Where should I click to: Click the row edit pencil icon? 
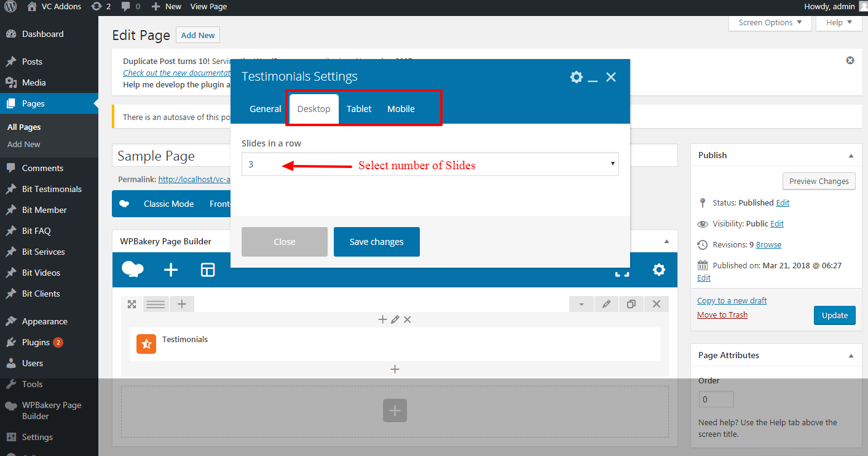coord(606,304)
